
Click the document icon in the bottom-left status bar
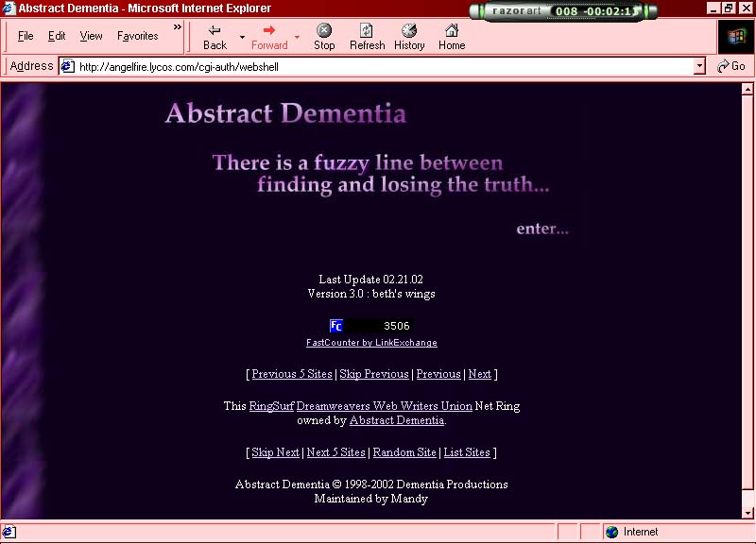[x=9, y=532]
